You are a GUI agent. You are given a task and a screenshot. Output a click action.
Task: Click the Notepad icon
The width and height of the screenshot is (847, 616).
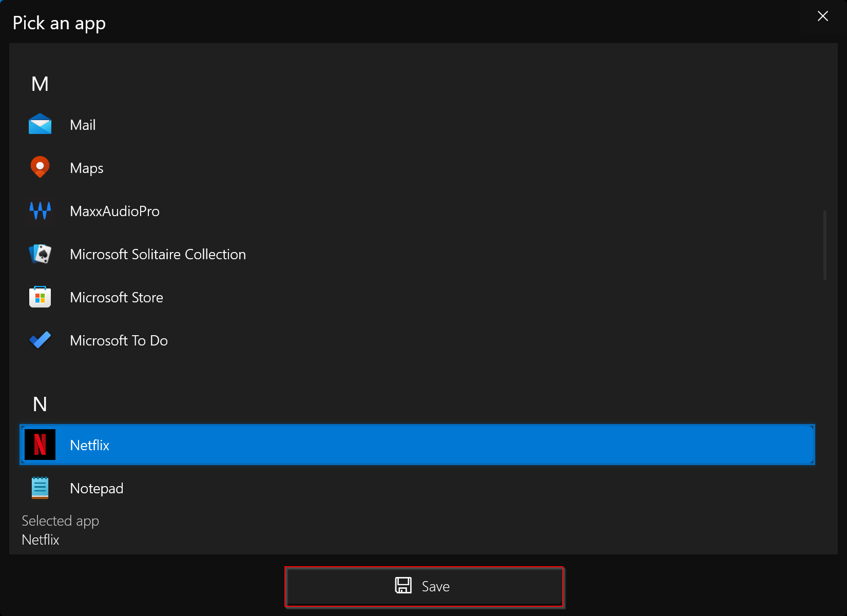[40, 488]
